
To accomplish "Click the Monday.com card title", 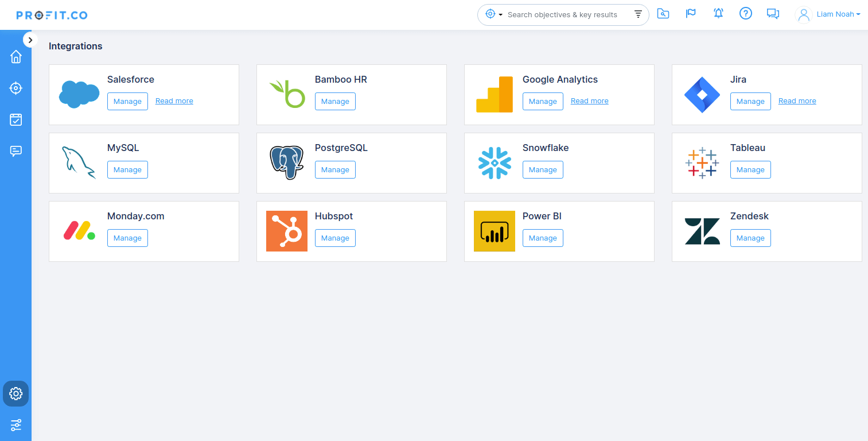I will point(136,216).
